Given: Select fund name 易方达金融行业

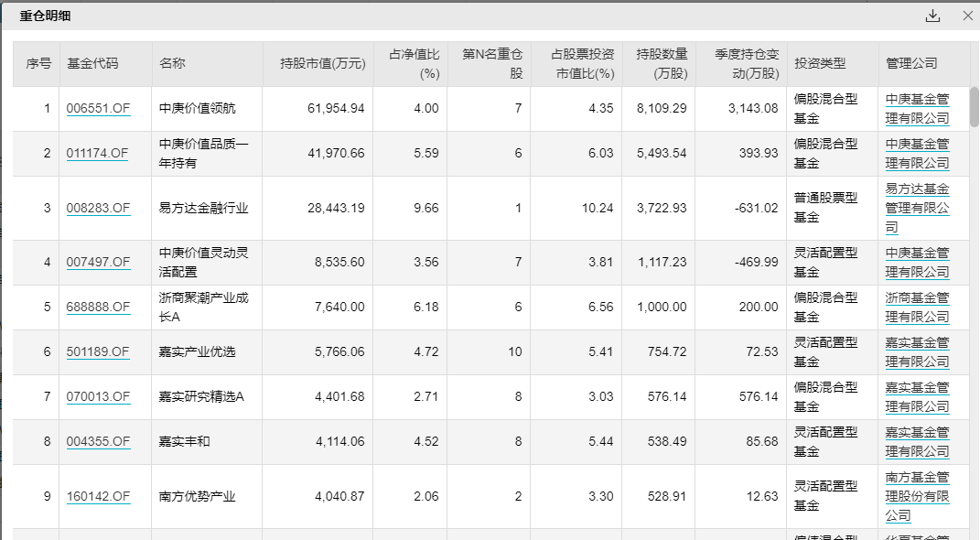Looking at the screenshot, I should [203, 208].
